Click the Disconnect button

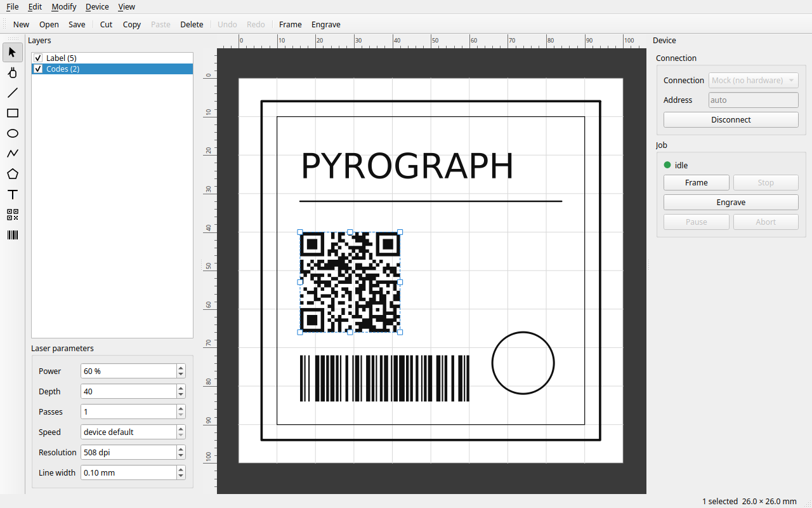731,119
